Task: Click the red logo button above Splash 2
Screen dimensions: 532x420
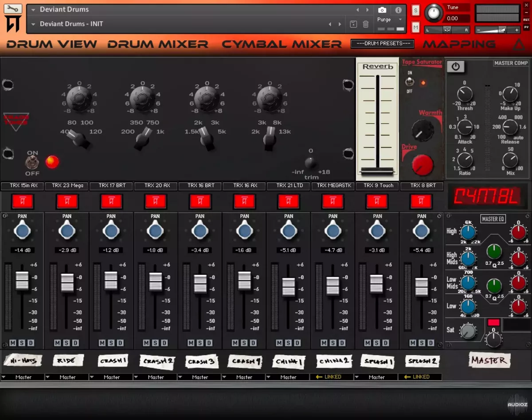Action: pos(421,201)
